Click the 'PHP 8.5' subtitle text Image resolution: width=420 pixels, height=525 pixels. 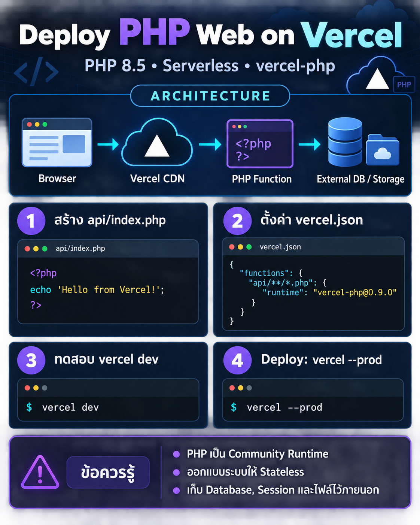(x=115, y=66)
